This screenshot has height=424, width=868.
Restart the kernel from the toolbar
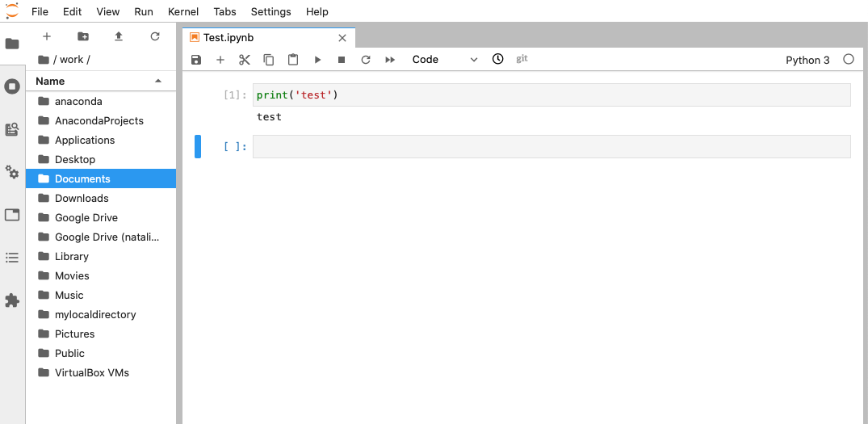point(366,60)
